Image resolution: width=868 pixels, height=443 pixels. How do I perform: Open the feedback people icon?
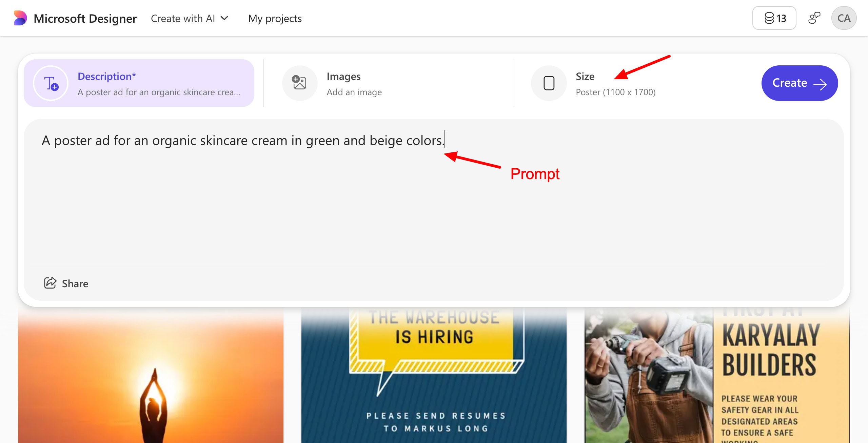(x=814, y=18)
